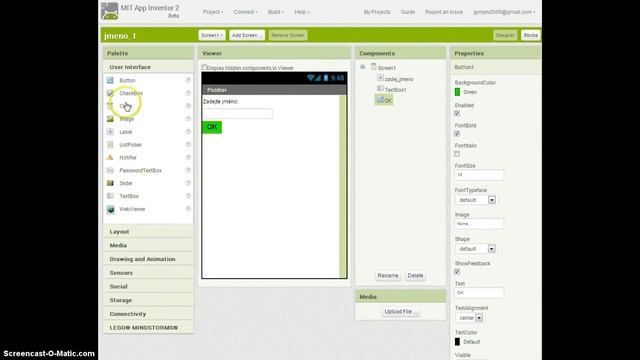
Task: Open help for the PasswordTextBox component
Action: (188, 170)
